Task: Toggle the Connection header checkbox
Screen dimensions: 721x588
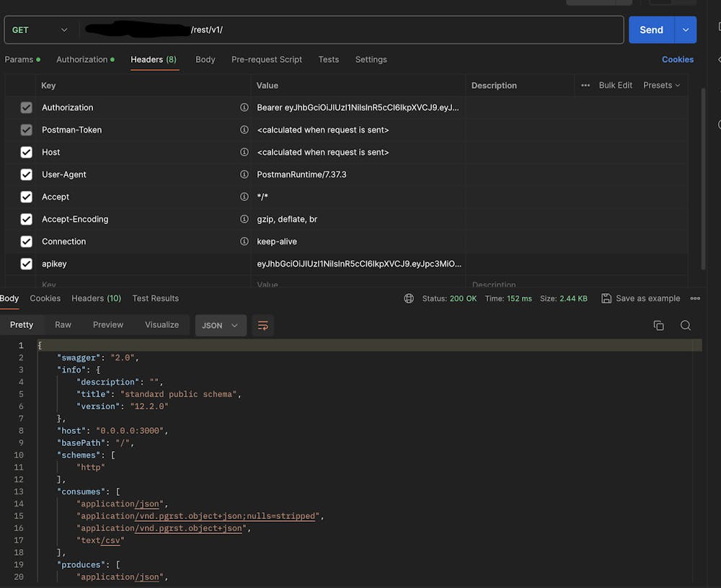Action: pyautogui.click(x=27, y=241)
